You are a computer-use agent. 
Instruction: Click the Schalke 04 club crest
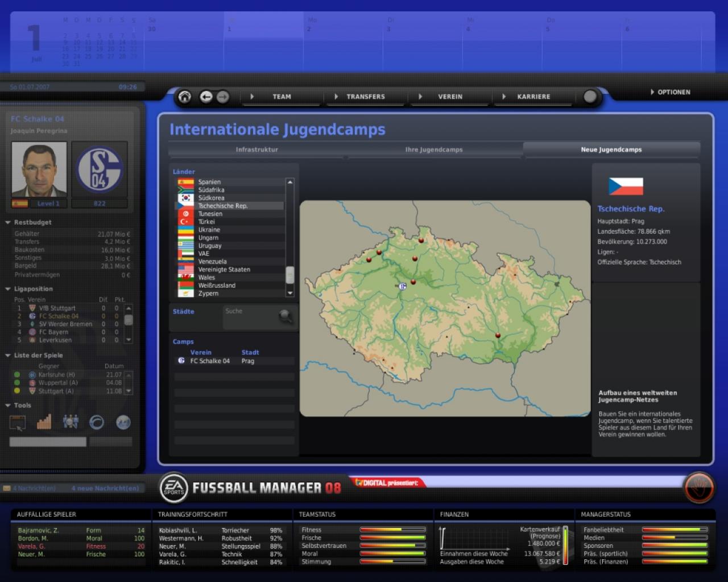pos(99,170)
